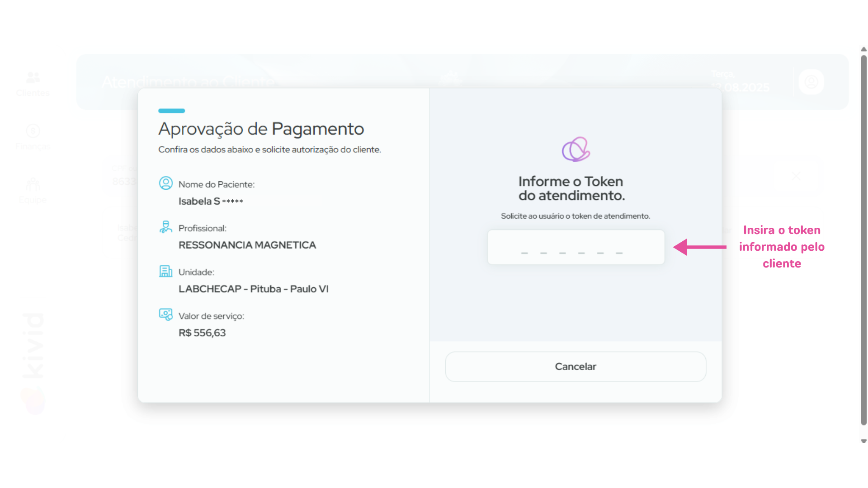868x488 pixels.
Task: Click the Valor de serviço money icon
Action: 166,314
